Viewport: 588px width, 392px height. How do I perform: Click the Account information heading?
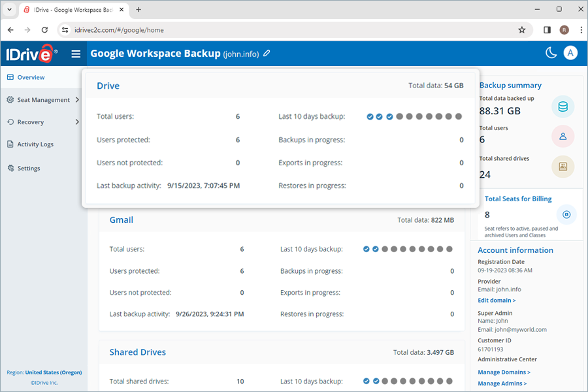pyautogui.click(x=515, y=250)
